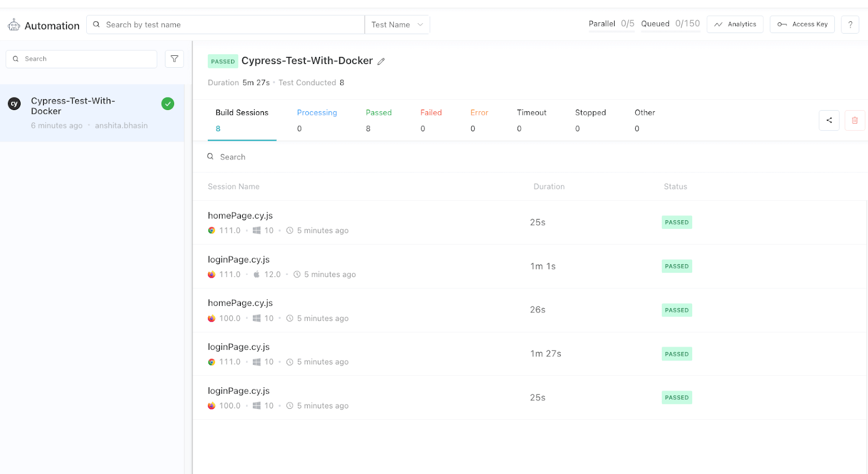
Task: Click the red delete trash icon
Action: (854, 120)
